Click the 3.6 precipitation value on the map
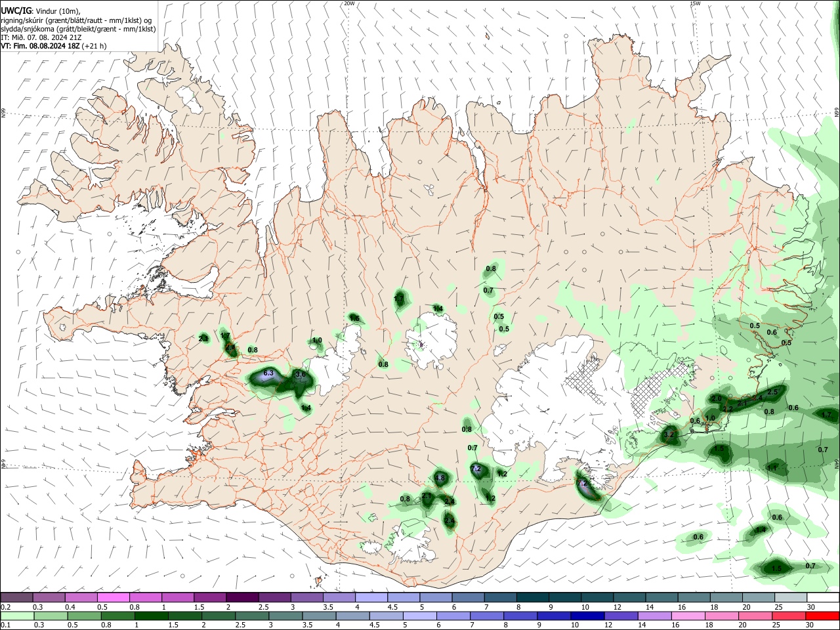This screenshot has width=840, height=630. (301, 374)
